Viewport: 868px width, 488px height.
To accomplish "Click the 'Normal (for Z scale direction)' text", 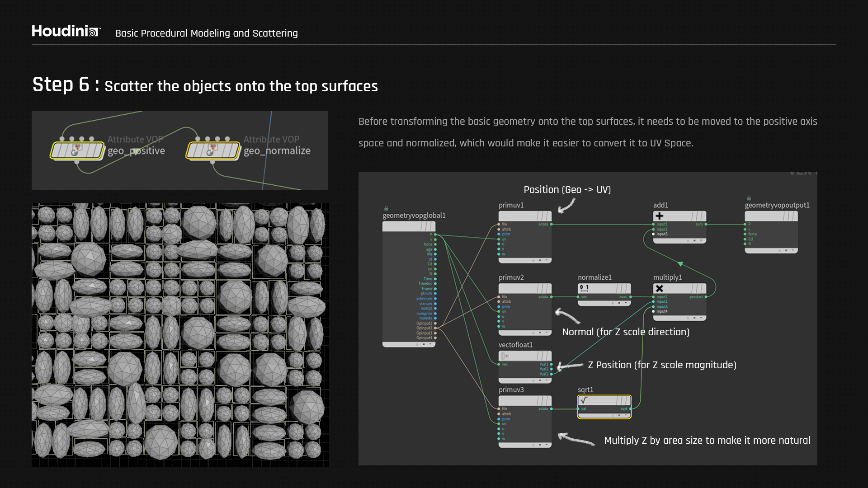I will tap(626, 332).
